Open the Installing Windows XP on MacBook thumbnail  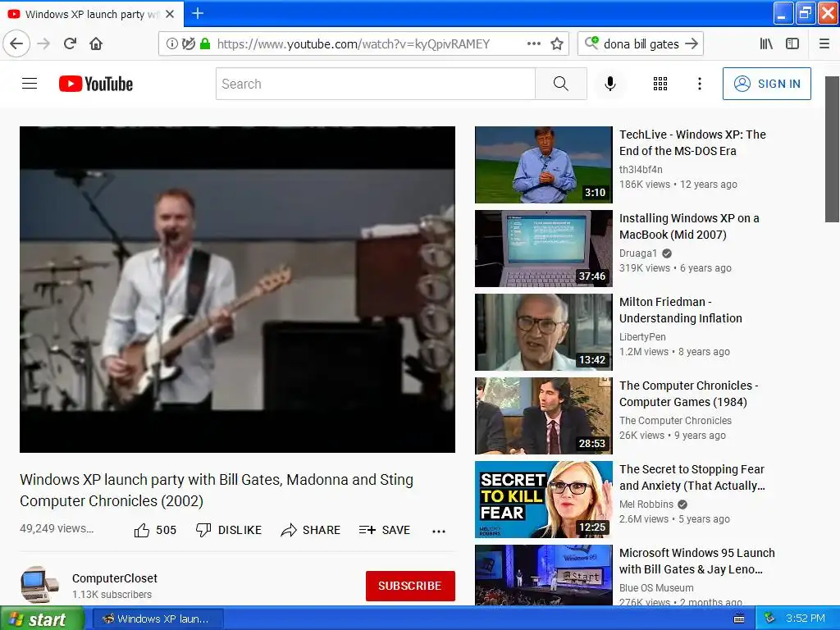[544, 249]
